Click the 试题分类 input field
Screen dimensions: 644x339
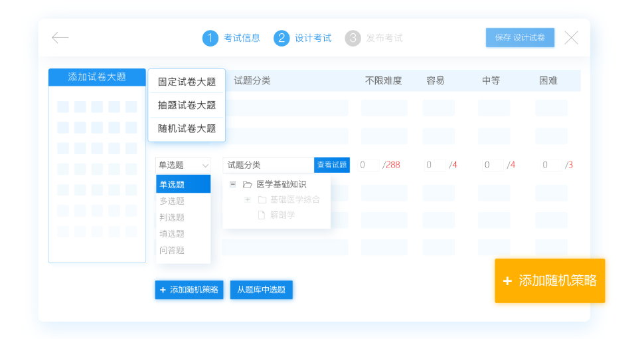pos(268,165)
